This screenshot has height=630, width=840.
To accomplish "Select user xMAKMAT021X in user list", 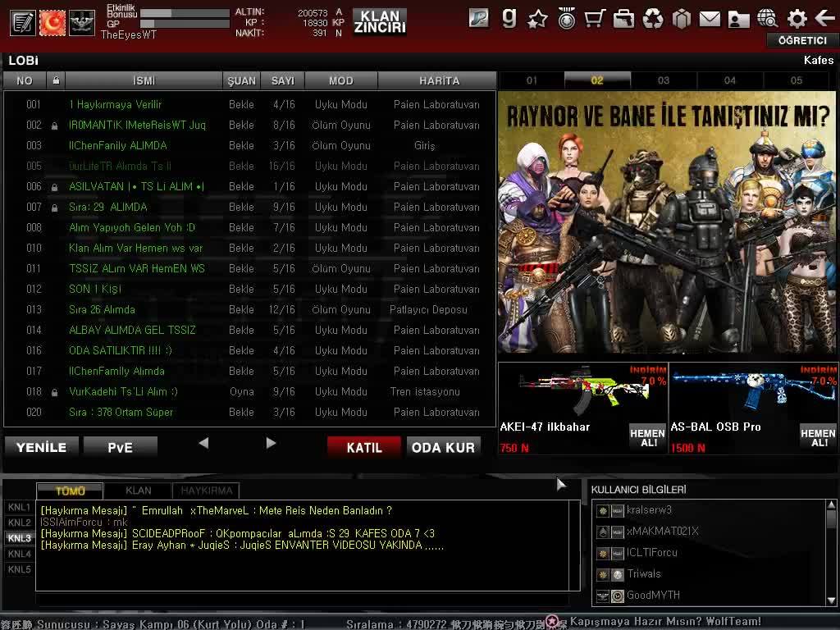I will pos(710,532).
